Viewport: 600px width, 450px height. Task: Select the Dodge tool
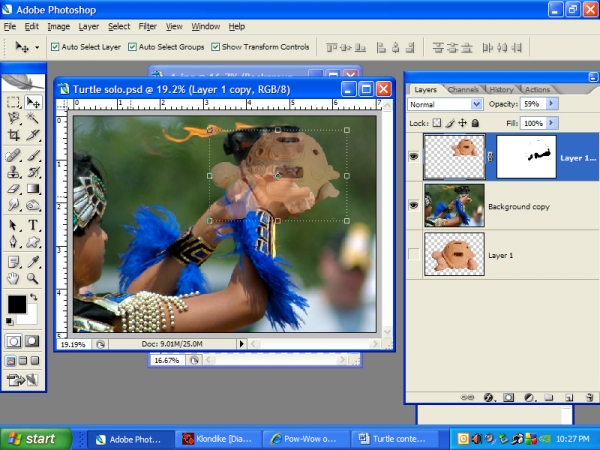point(33,205)
